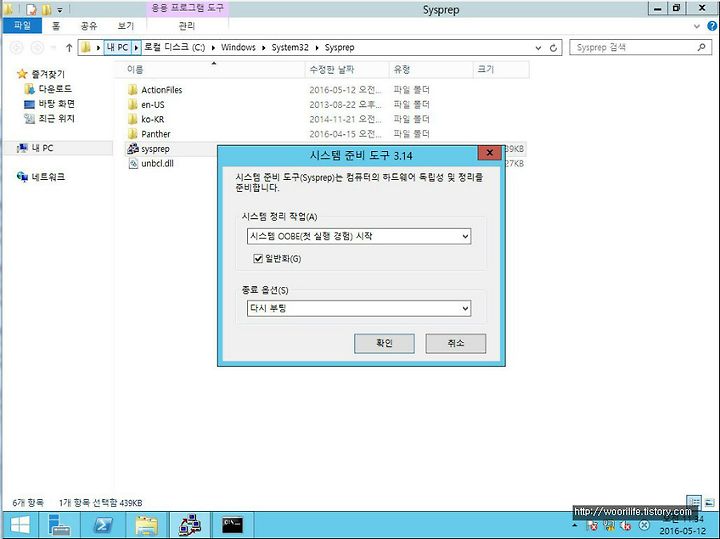
Task: Toggle the 일반화(G) checkbox
Action: click(x=258, y=258)
